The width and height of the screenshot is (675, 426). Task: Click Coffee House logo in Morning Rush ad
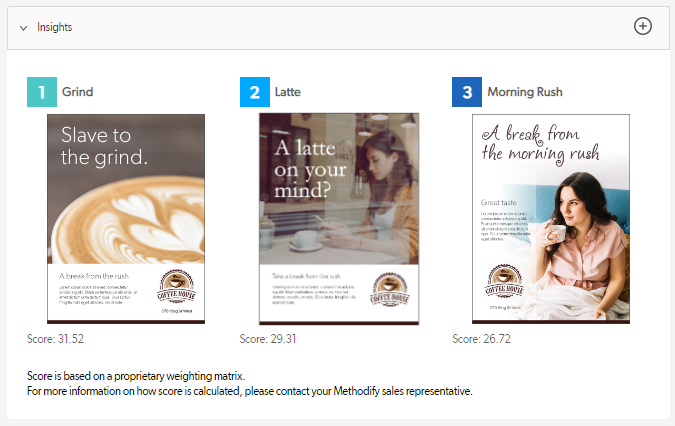[x=506, y=282]
